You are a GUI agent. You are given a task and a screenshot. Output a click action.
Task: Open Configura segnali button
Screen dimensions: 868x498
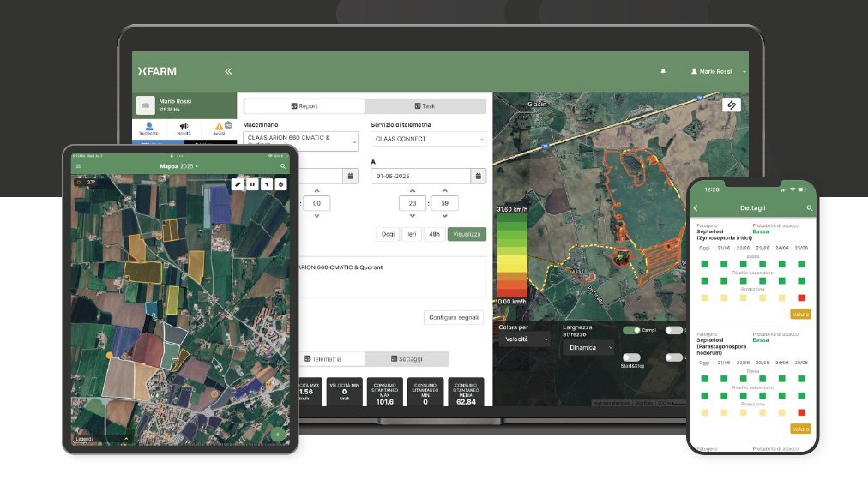[454, 317]
